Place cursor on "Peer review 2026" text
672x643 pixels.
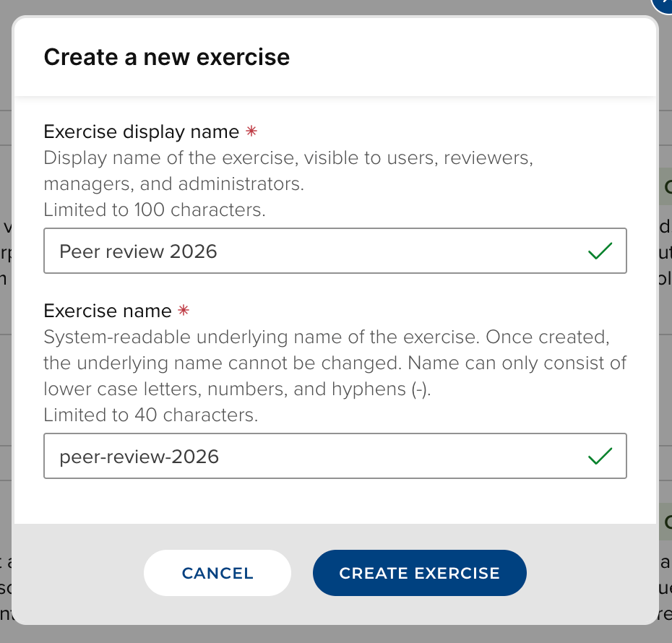139,251
